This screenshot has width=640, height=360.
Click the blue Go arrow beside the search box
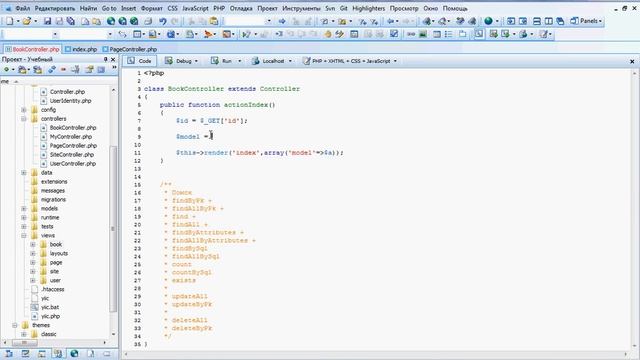(282, 21)
